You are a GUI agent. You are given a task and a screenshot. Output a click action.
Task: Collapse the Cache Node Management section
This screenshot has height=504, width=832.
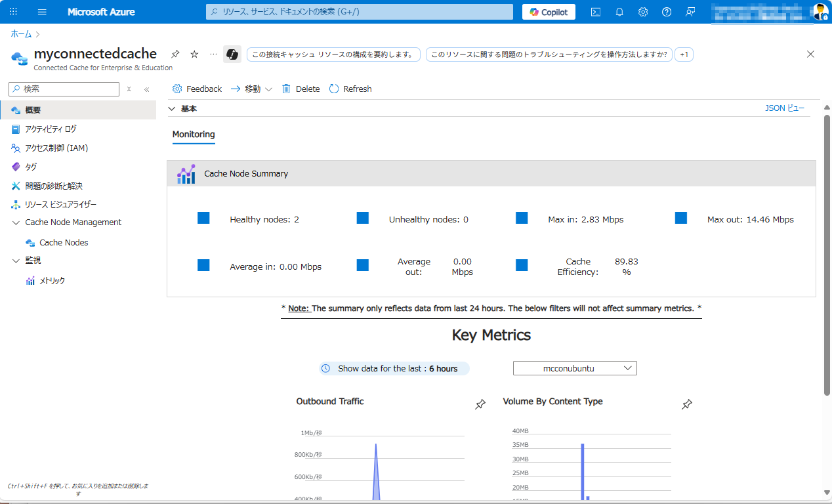16,222
